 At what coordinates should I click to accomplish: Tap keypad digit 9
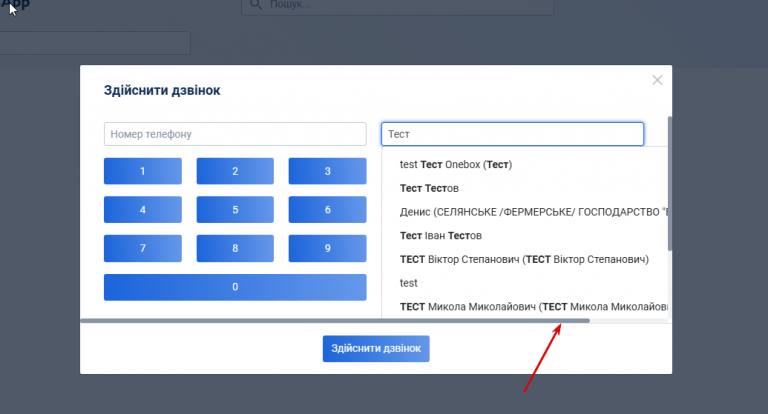pos(327,248)
